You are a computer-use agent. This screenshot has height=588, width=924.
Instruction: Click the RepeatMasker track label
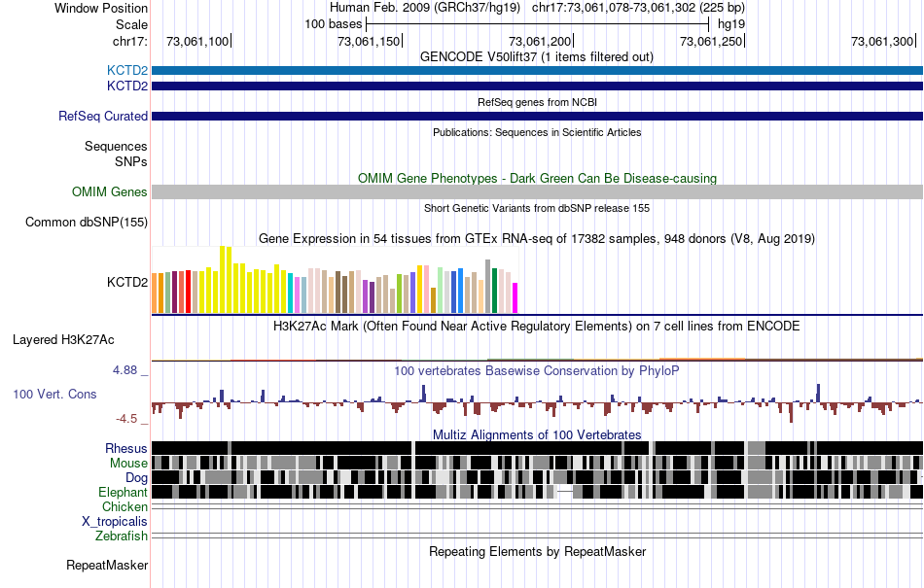[107, 565]
